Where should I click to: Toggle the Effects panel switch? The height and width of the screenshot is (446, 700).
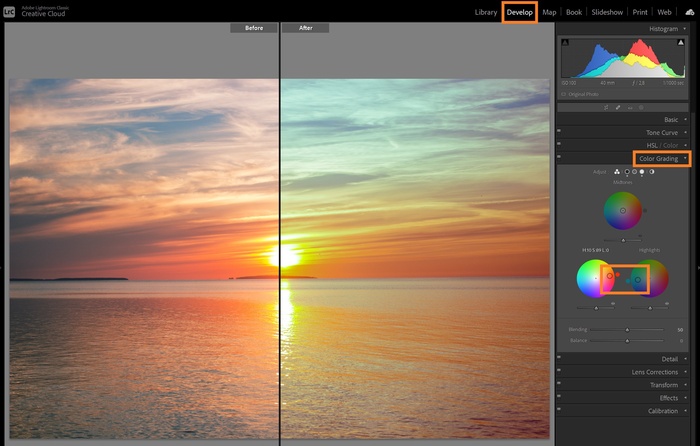pyautogui.click(x=559, y=396)
